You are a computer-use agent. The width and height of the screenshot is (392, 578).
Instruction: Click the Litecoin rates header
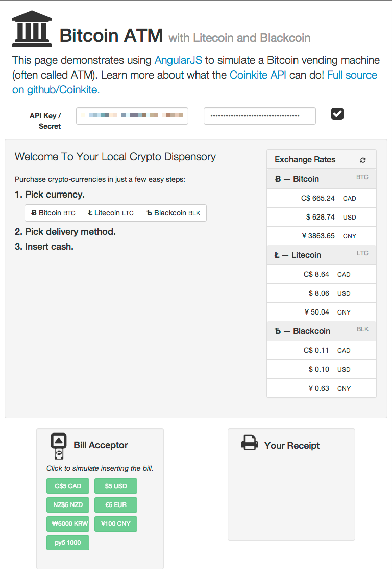321,255
